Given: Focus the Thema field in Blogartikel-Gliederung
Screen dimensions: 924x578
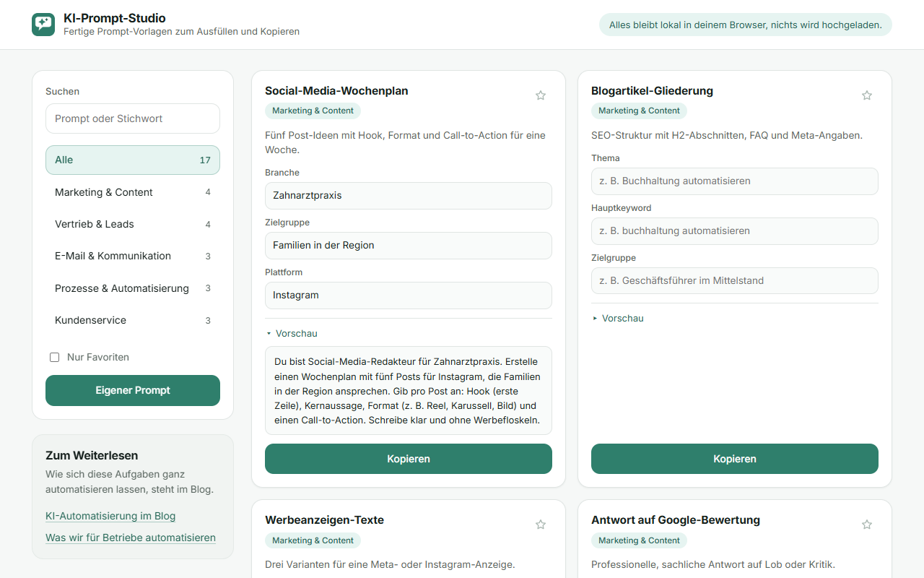Looking at the screenshot, I should coord(735,181).
